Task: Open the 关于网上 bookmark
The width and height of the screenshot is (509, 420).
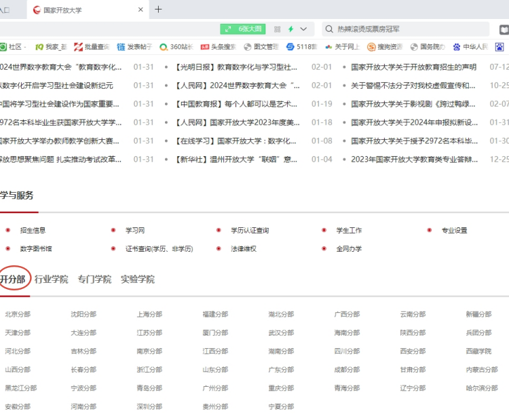Action: pos(343,47)
